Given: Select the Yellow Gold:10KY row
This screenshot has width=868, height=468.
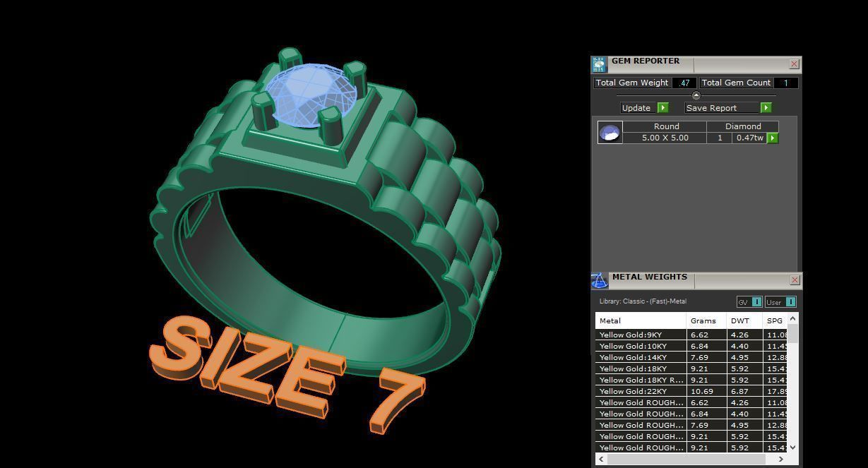Looking at the screenshot, I should pyautogui.click(x=691, y=346).
